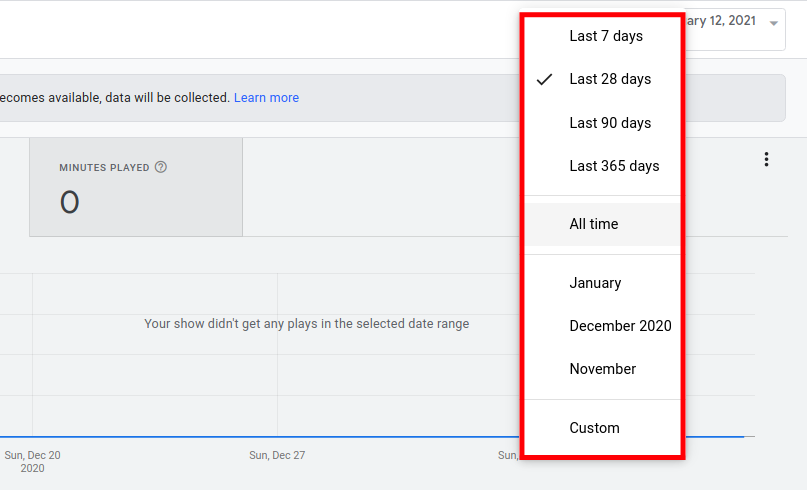
Task: Open the Minutes Played help icon
Action: 161,168
